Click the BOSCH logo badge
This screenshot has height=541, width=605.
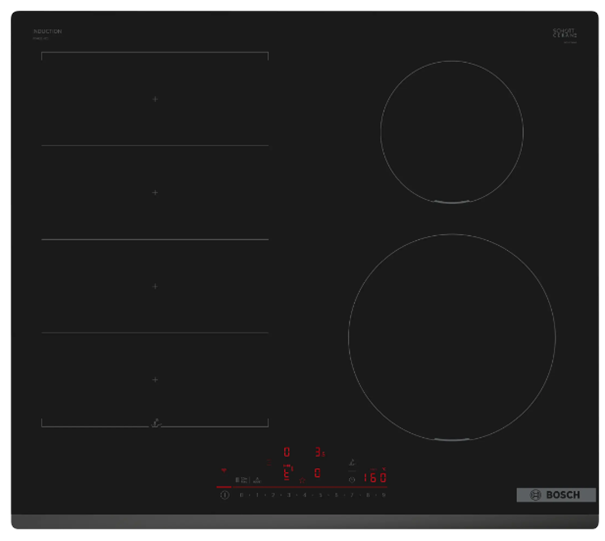[556, 495]
